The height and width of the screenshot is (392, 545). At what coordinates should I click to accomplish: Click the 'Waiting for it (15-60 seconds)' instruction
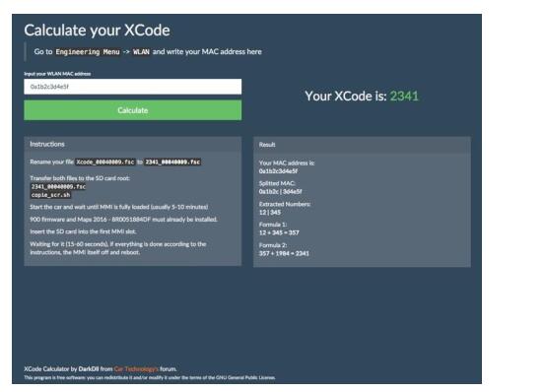tap(118, 248)
